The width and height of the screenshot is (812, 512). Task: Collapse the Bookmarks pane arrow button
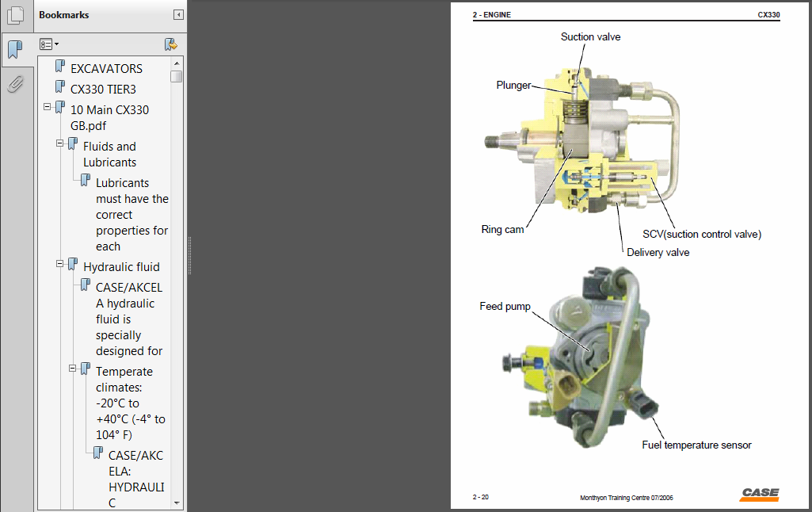[178, 15]
